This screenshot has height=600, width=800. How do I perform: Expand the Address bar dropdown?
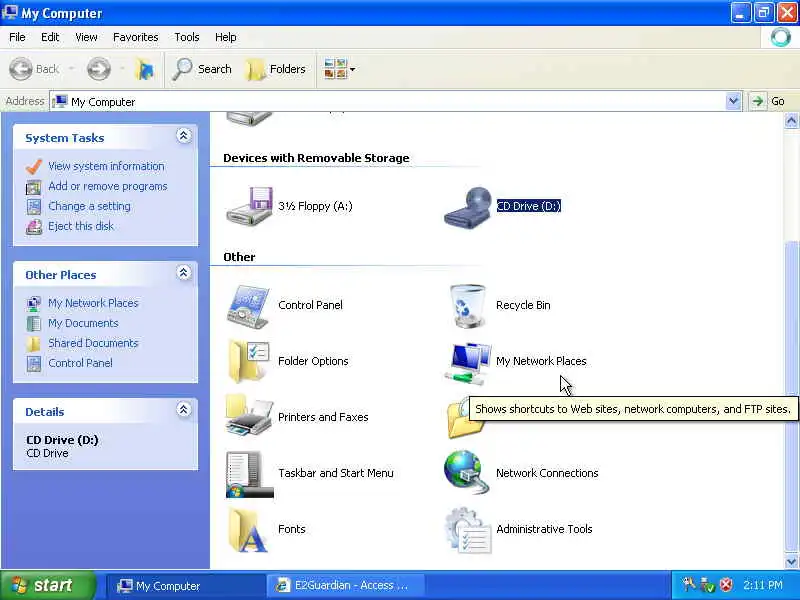(733, 101)
